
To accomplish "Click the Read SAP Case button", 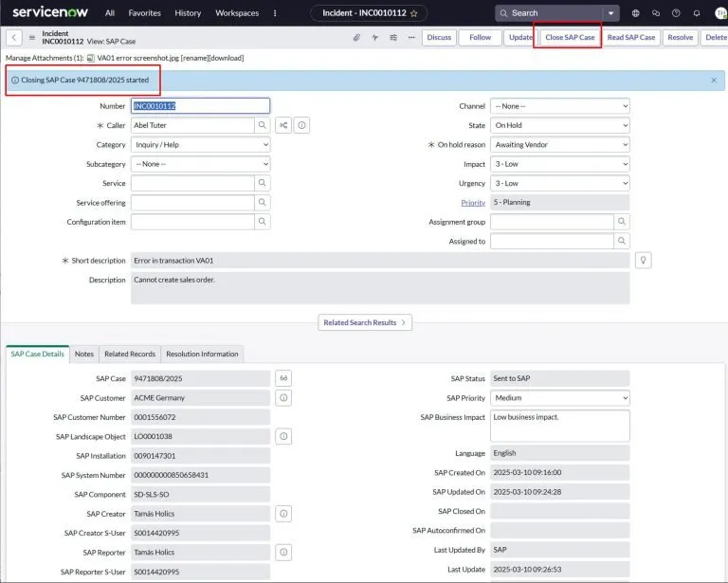I will point(631,38).
